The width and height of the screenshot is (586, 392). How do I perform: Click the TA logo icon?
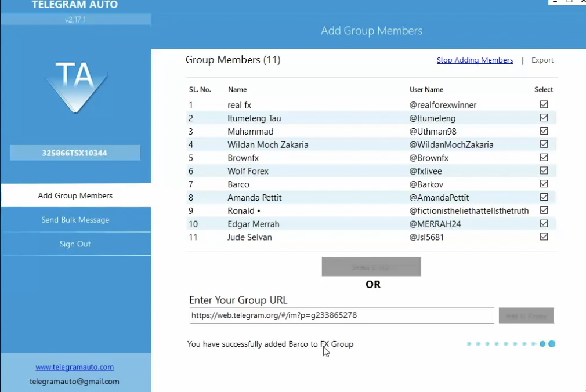click(x=76, y=86)
